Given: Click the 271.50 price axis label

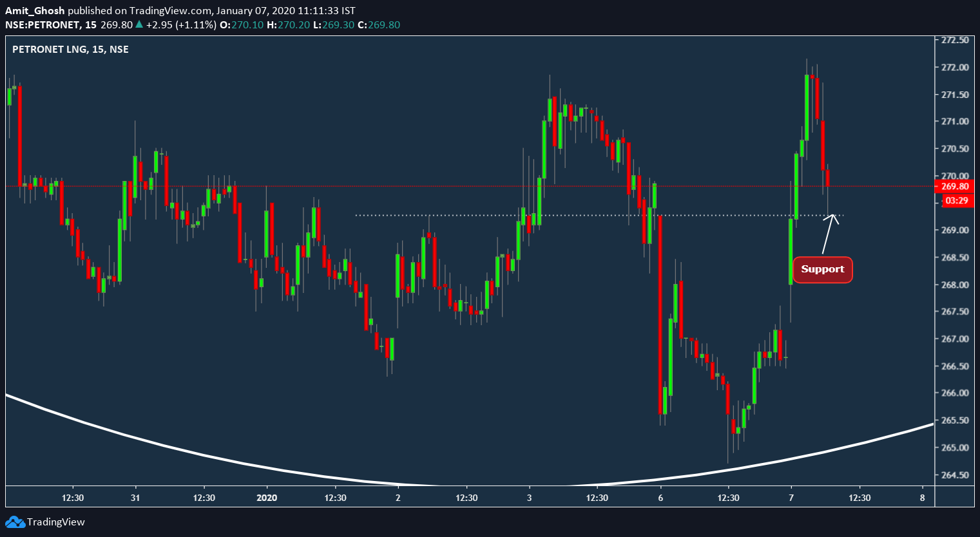Looking at the screenshot, I should pos(955,95).
